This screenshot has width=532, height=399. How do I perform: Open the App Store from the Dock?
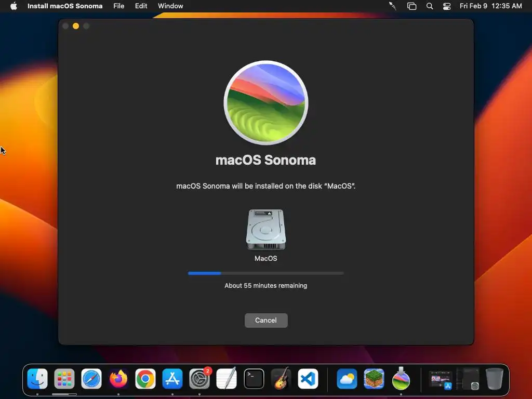pyautogui.click(x=172, y=379)
